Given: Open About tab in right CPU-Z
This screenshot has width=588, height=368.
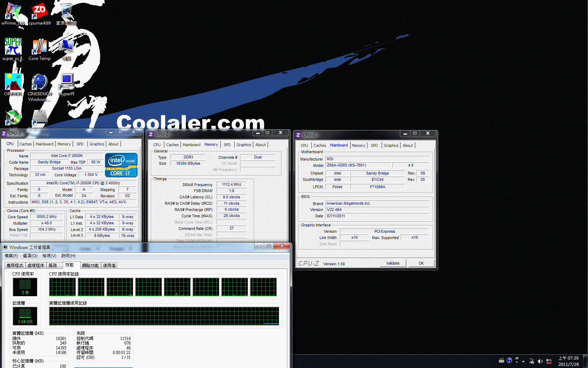Looking at the screenshot, I should point(408,145).
